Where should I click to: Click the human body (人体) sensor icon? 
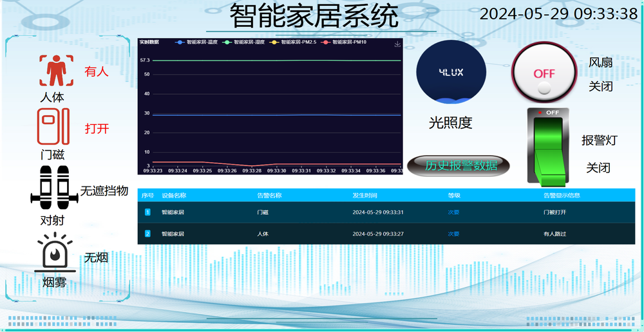[x=52, y=70]
